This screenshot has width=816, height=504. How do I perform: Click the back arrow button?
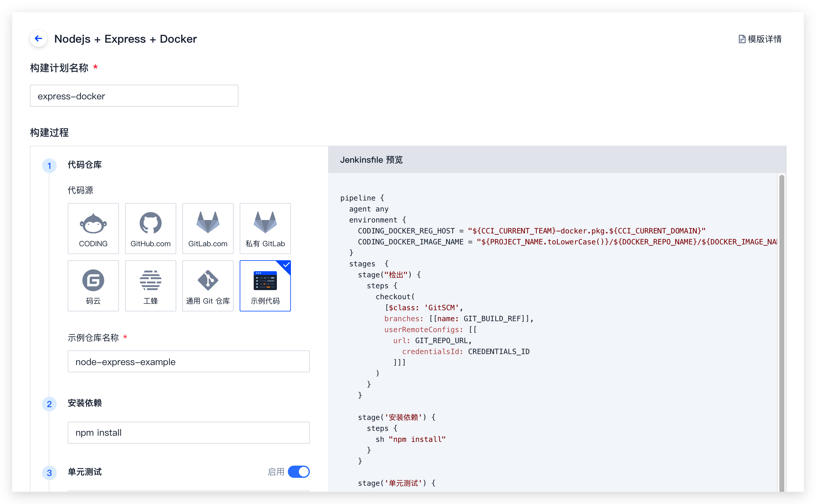38,39
